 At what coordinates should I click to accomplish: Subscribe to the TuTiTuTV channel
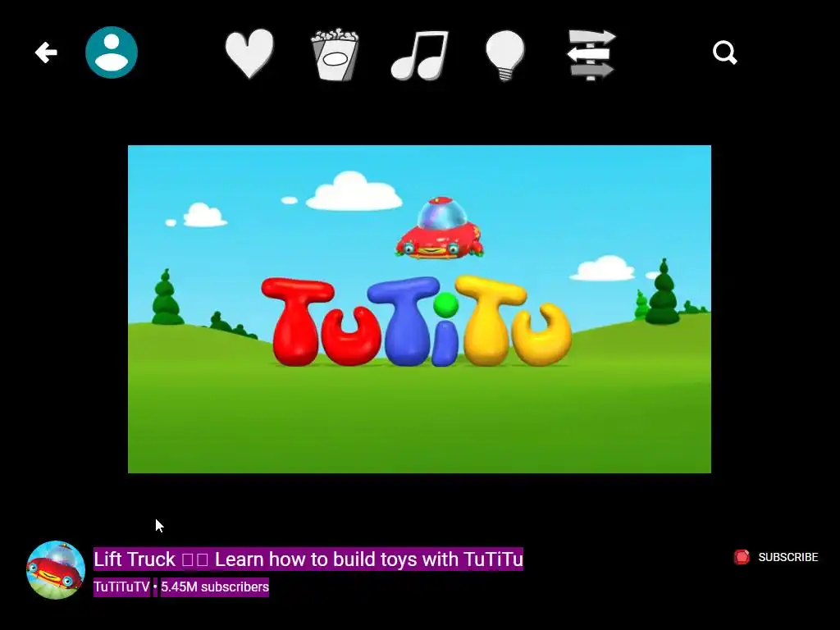click(776, 557)
